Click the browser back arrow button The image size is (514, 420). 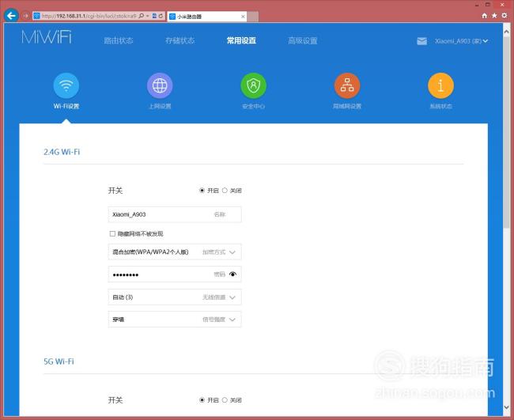click(11, 15)
